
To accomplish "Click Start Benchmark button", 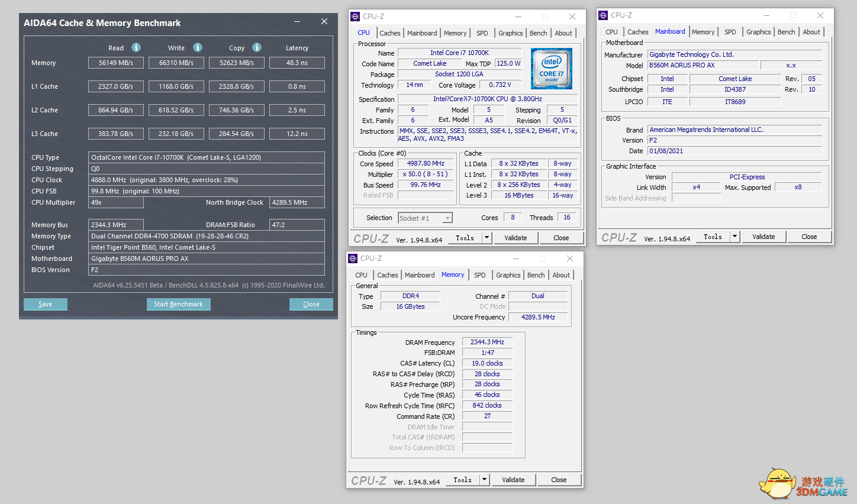I will click(179, 304).
